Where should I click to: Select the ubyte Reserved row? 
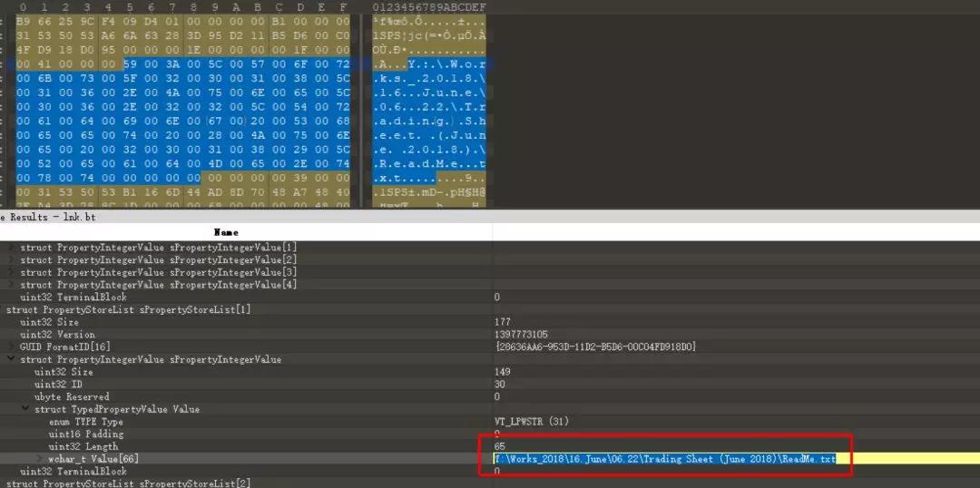coord(71,397)
